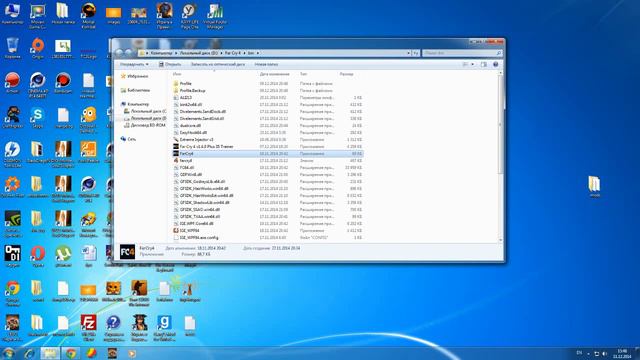Select the Profile folder row
This screenshot has width=640, height=360.
click(x=267, y=84)
